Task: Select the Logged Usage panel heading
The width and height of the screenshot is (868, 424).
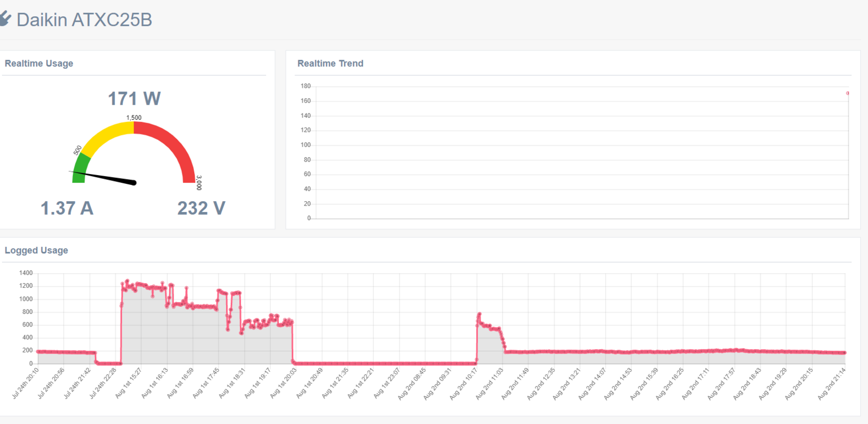Action: [36, 250]
